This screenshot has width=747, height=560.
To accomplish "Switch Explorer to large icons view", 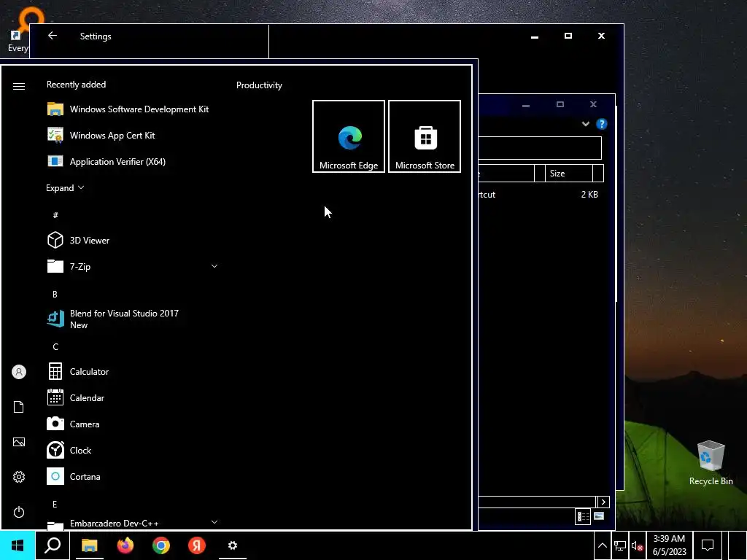I will coord(599,516).
